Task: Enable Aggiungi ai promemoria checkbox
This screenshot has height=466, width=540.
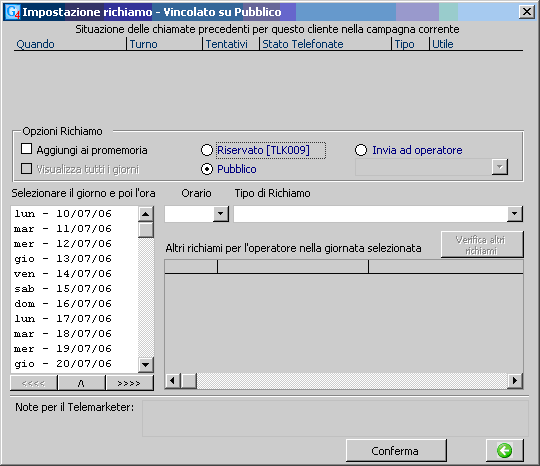Action: [27, 149]
